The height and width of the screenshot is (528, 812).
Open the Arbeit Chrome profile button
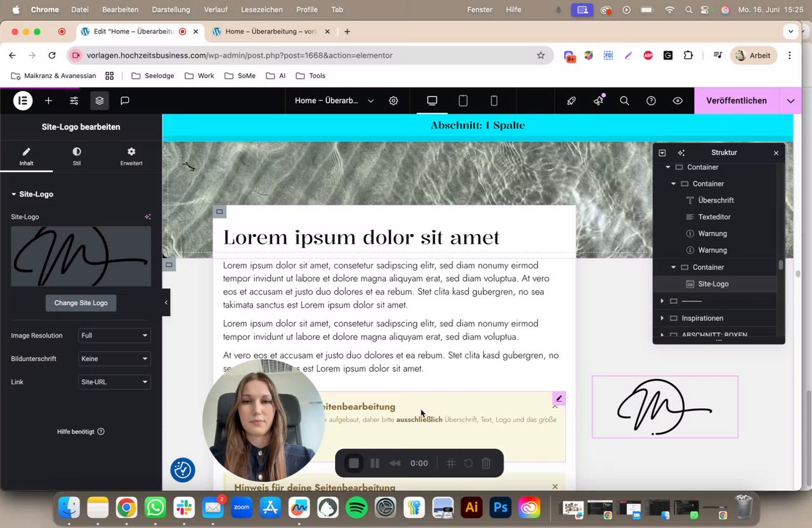click(754, 55)
